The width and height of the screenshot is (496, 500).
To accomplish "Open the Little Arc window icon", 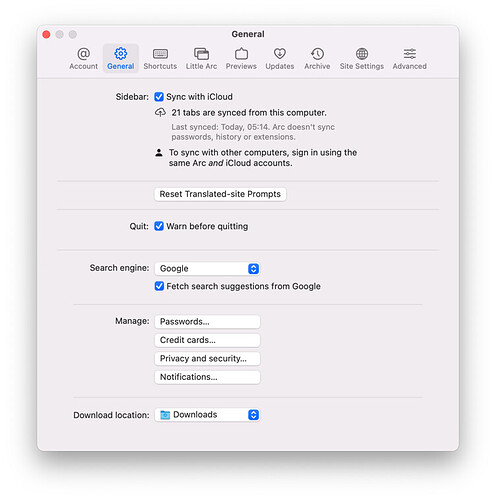I will pyautogui.click(x=201, y=54).
